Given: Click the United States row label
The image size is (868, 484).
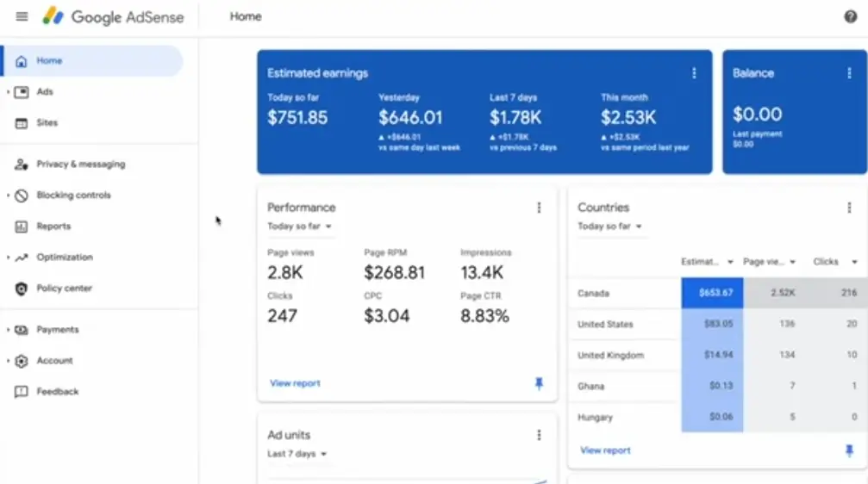Looking at the screenshot, I should [x=605, y=324].
